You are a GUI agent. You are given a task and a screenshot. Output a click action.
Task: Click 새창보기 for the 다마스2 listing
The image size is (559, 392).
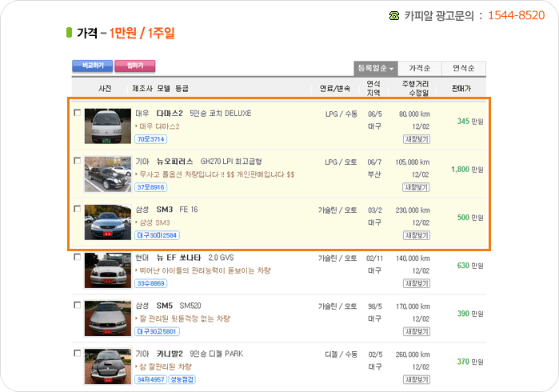click(416, 139)
